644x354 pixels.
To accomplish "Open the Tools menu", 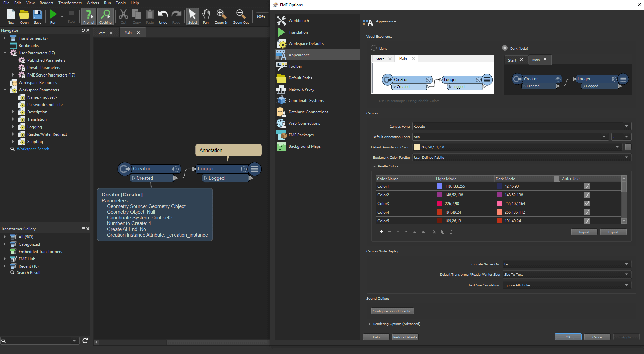I will (x=120, y=3).
